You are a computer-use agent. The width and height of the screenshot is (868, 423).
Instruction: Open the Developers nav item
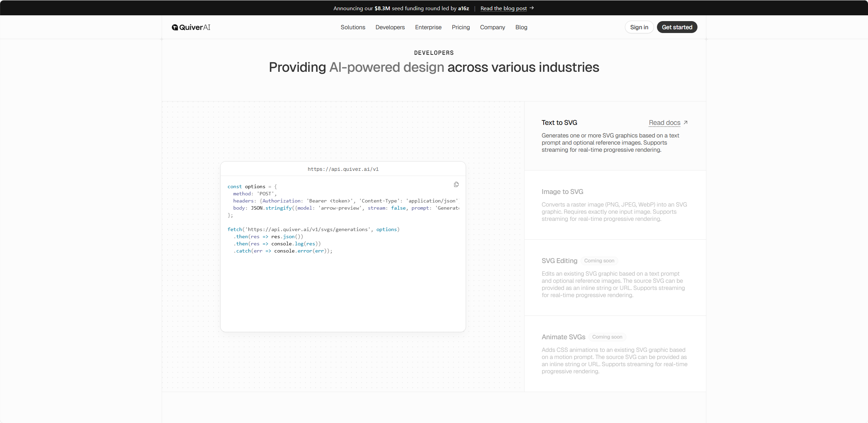(390, 27)
